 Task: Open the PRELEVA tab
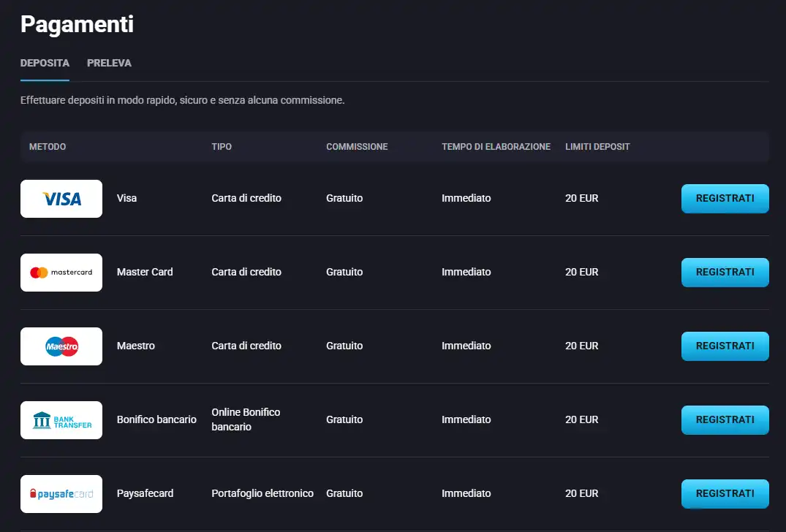109,63
